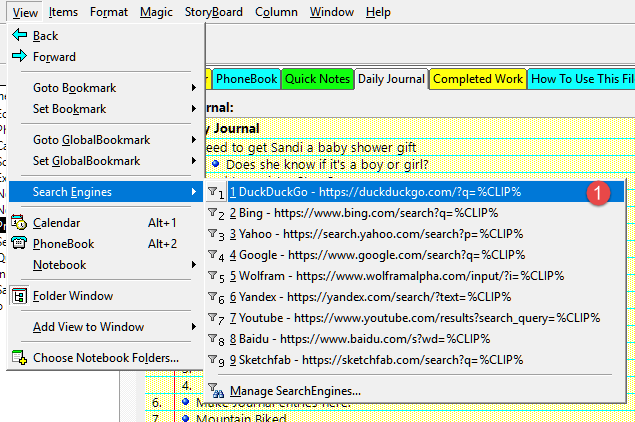The image size is (635, 422).
Task: Open the Window menu
Action: click(332, 12)
